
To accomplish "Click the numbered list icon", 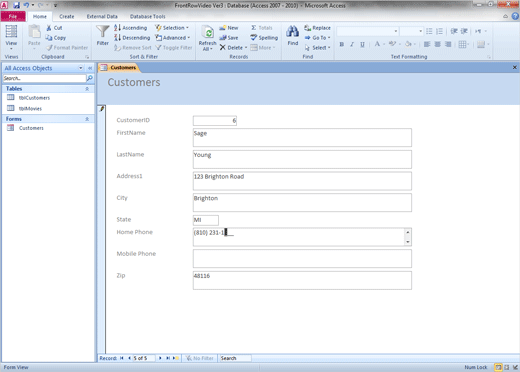I will click(x=440, y=31).
